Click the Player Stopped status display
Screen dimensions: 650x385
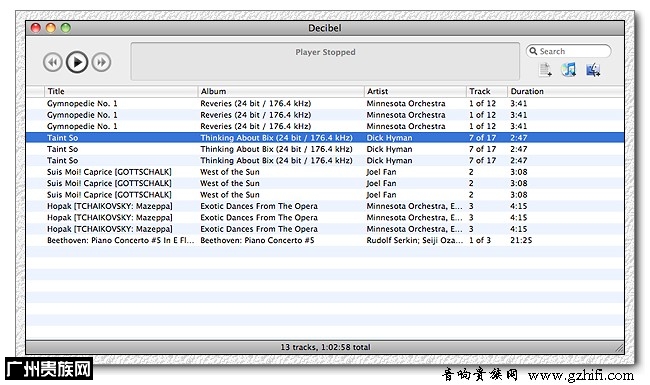325,61
